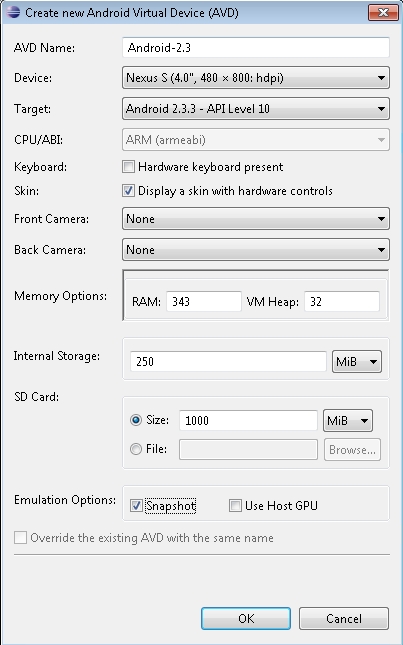Enable the Hardware keyboard present checkbox
403x645 pixels.
(128, 167)
